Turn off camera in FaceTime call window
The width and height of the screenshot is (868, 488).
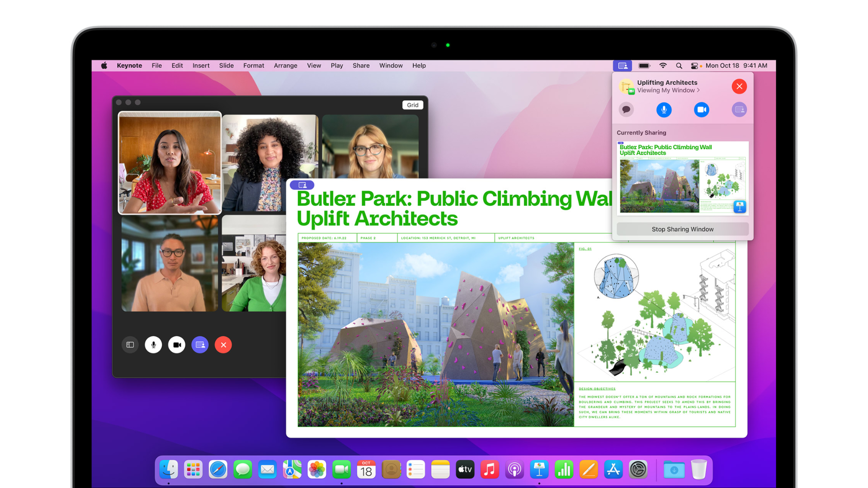[x=177, y=345]
